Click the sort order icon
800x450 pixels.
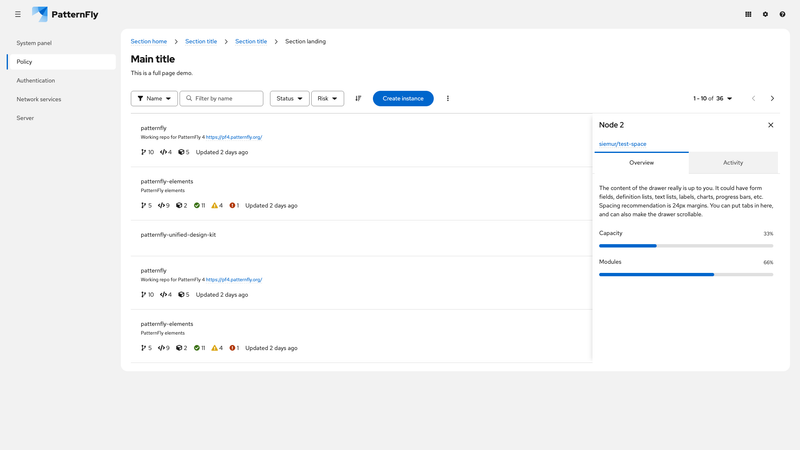click(x=358, y=98)
